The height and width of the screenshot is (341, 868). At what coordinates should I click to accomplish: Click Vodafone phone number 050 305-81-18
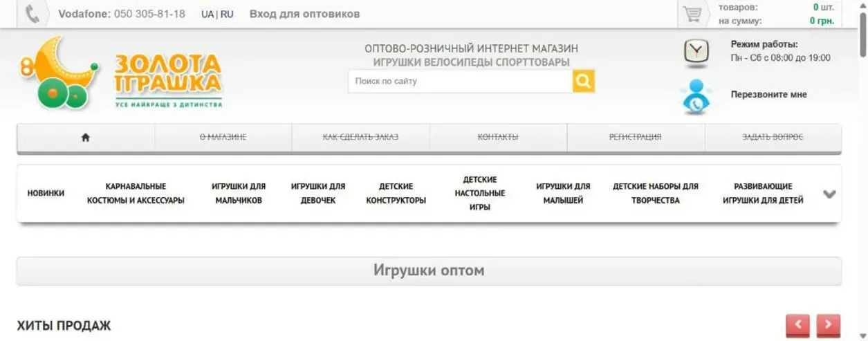(149, 14)
